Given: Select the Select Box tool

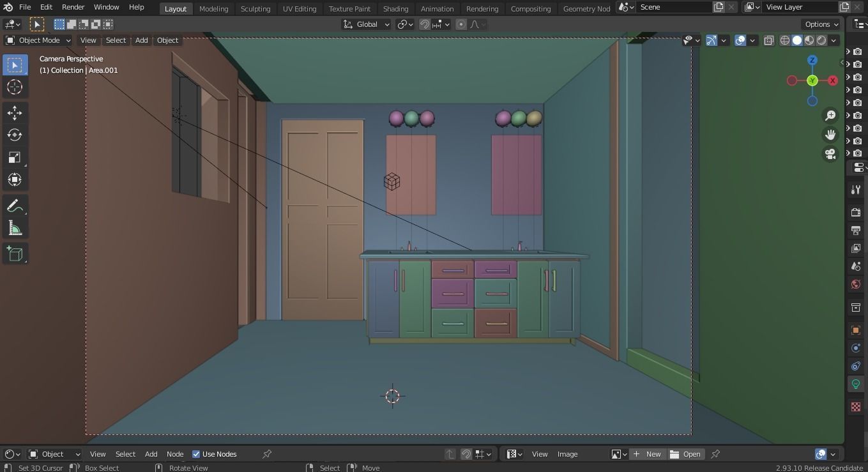Looking at the screenshot, I should (15, 65).
